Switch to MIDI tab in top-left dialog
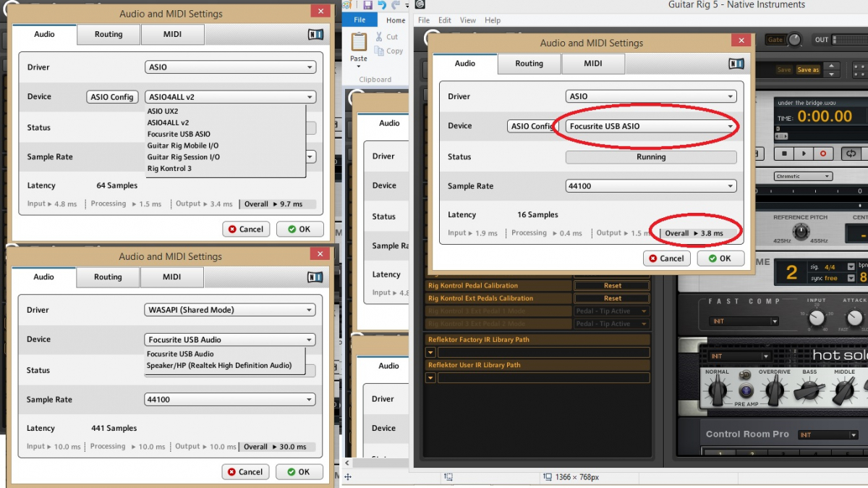The width and height of the screenshot is (868, 488). (172, 34)
